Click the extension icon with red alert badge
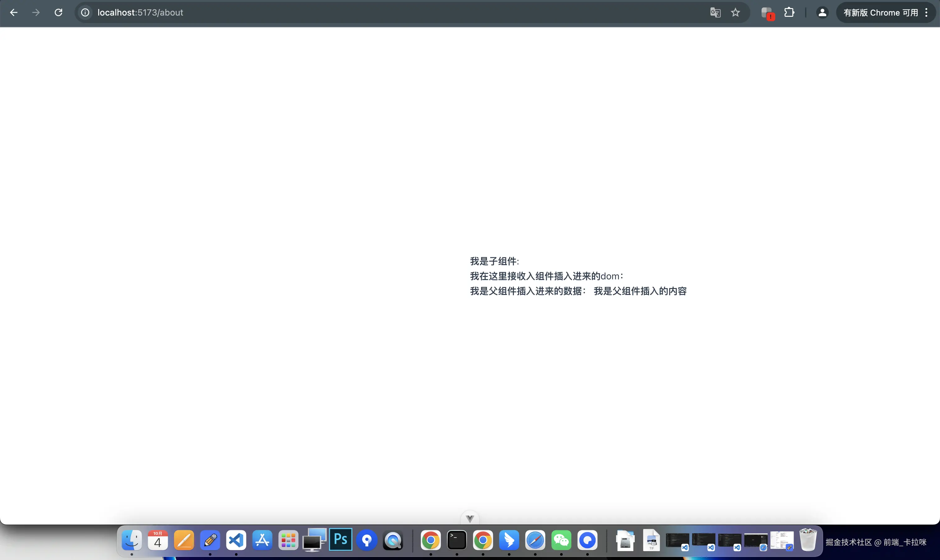Screen dimensions: 940x560 767,13
